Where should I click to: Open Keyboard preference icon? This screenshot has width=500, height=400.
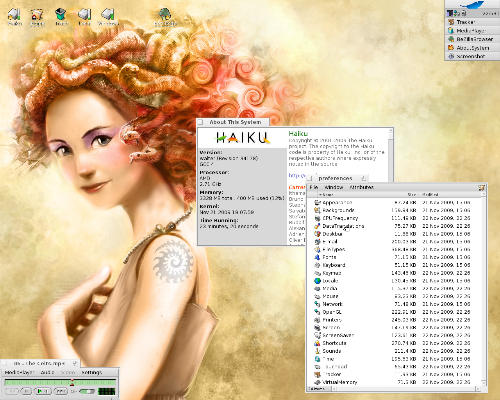[x=317, y=265]
